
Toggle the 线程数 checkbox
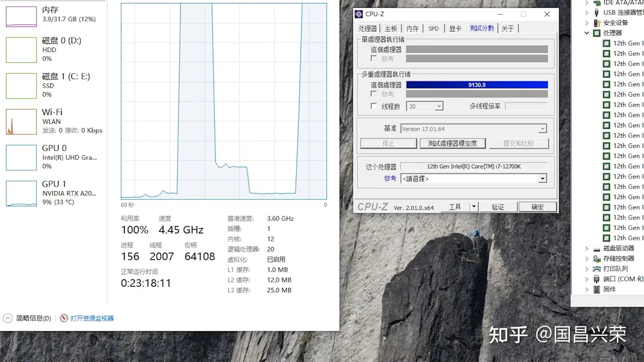(x=374, y=106)
